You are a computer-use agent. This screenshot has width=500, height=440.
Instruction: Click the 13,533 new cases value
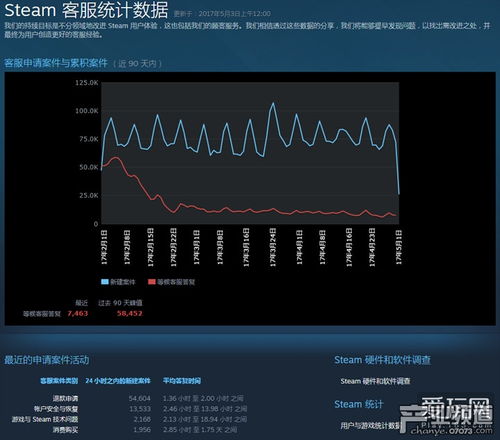point(140,409)
